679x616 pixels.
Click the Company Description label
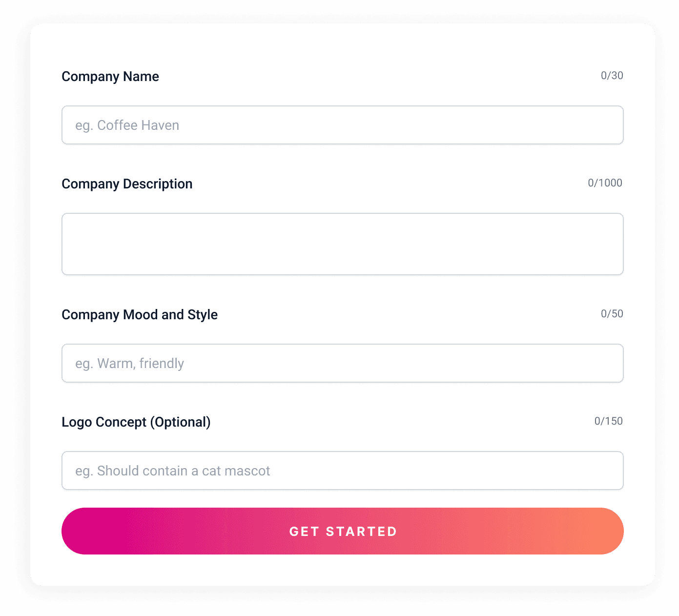(x=127, y=184)
